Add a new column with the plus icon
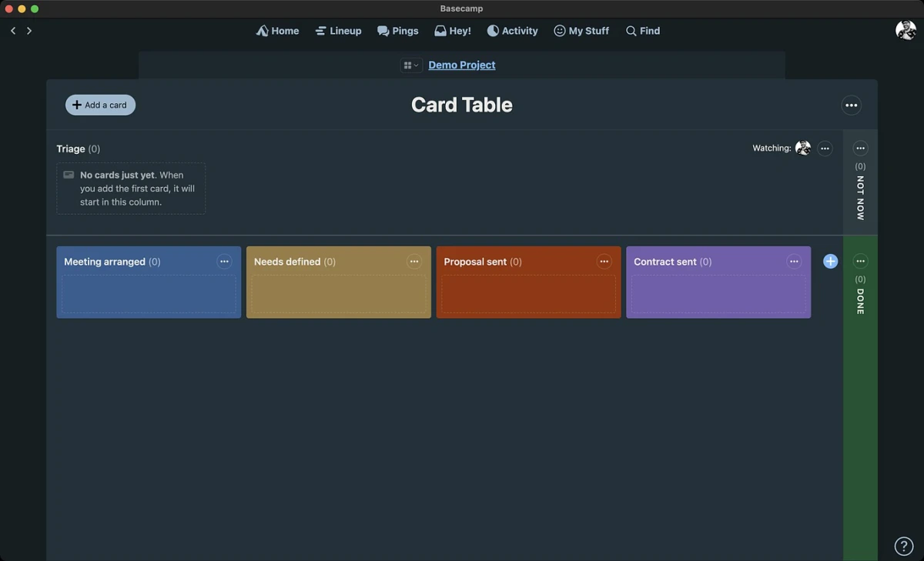 point(830,261)
